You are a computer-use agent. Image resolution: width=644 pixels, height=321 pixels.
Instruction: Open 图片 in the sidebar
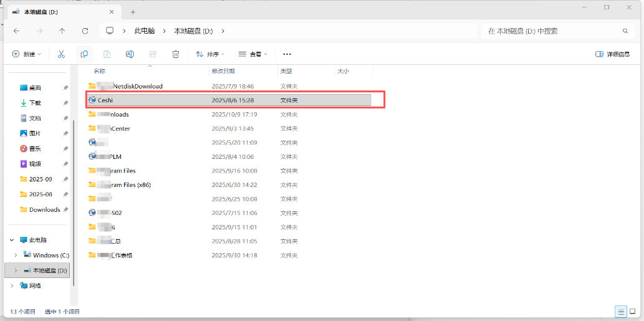[35, 133]
